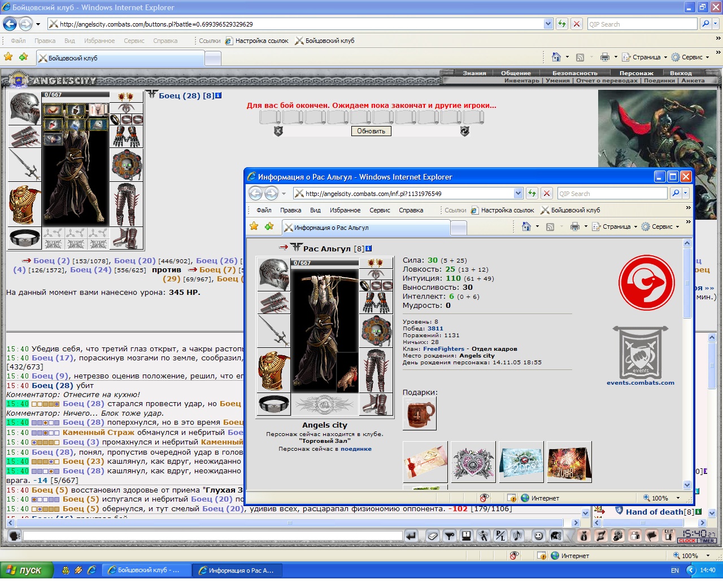Click the eraser clear-chat icon
Screen dimensions: 723x588
tap(433, 536)
